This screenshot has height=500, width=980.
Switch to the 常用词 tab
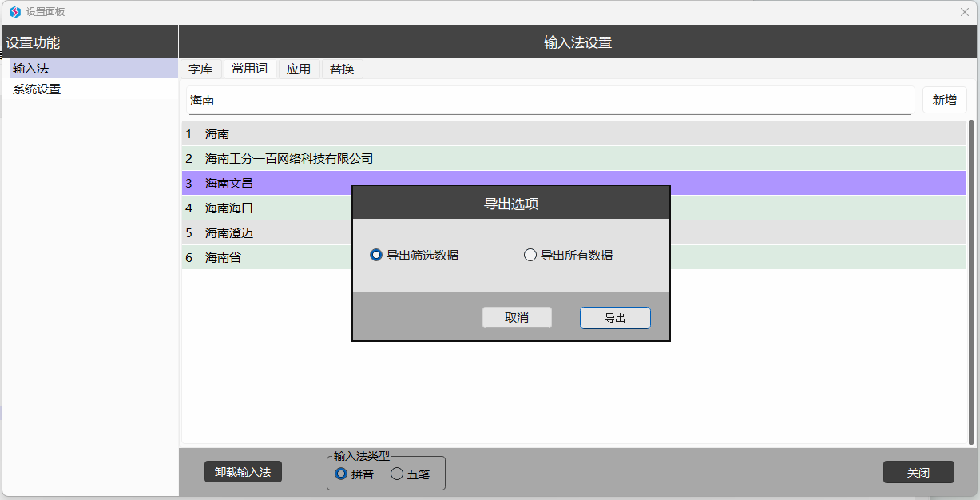(x=249, y=69)
